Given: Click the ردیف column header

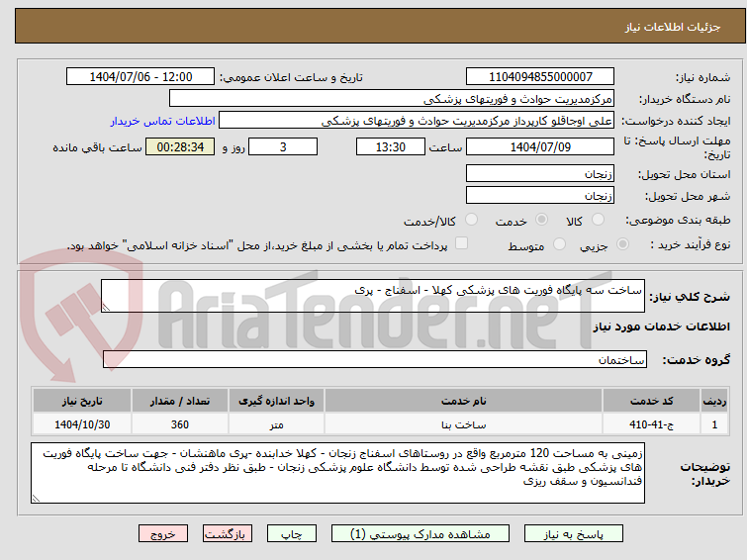Looking at the screenshot, I should tap(714, 401).
